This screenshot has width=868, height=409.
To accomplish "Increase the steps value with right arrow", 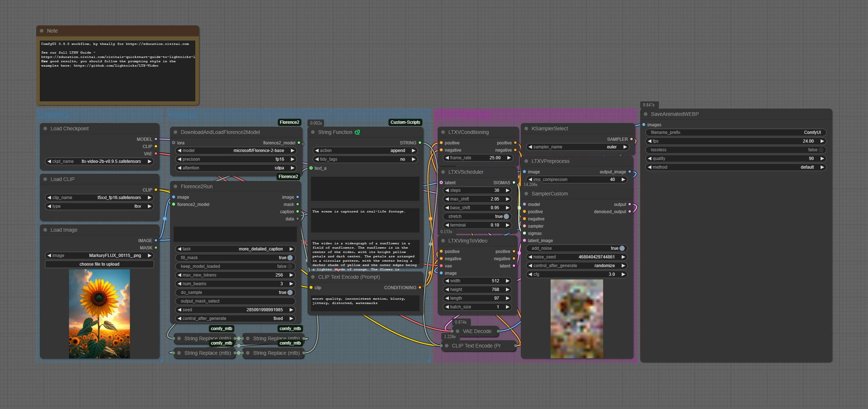I will coord(508,190).
